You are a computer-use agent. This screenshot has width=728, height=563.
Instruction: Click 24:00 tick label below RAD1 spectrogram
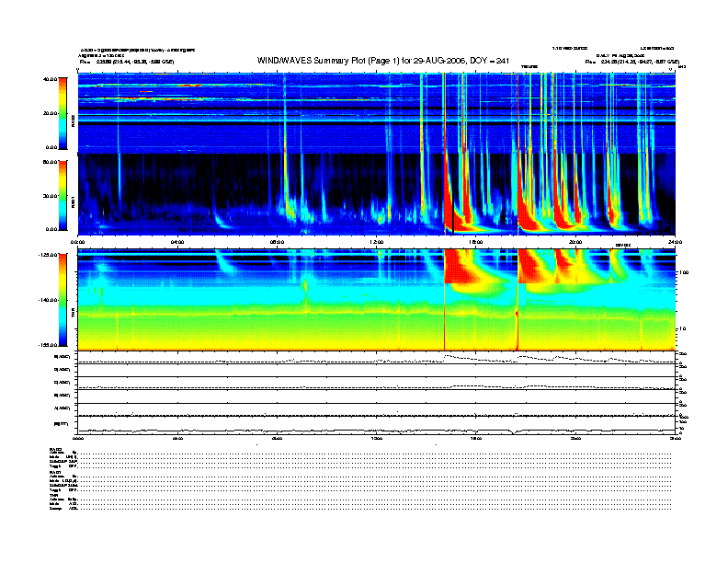pyautogui.click(x=675, y=242)
